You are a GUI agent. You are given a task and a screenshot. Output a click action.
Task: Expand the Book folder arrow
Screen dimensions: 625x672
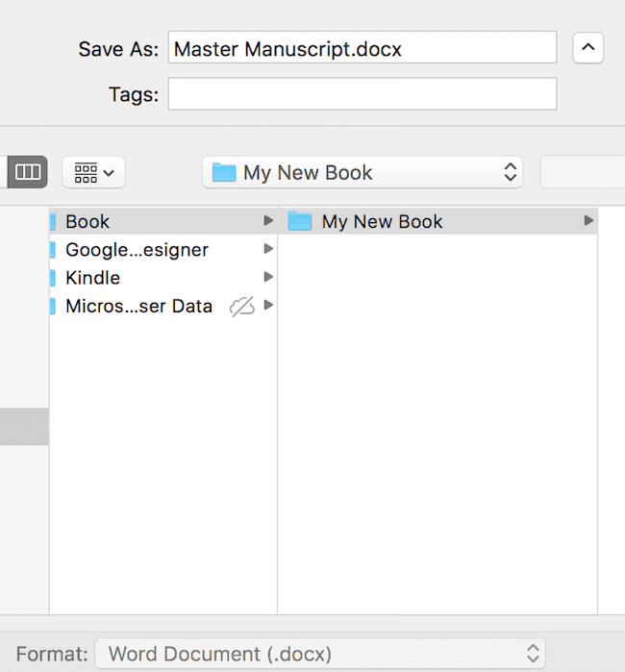tap(268, 221)
